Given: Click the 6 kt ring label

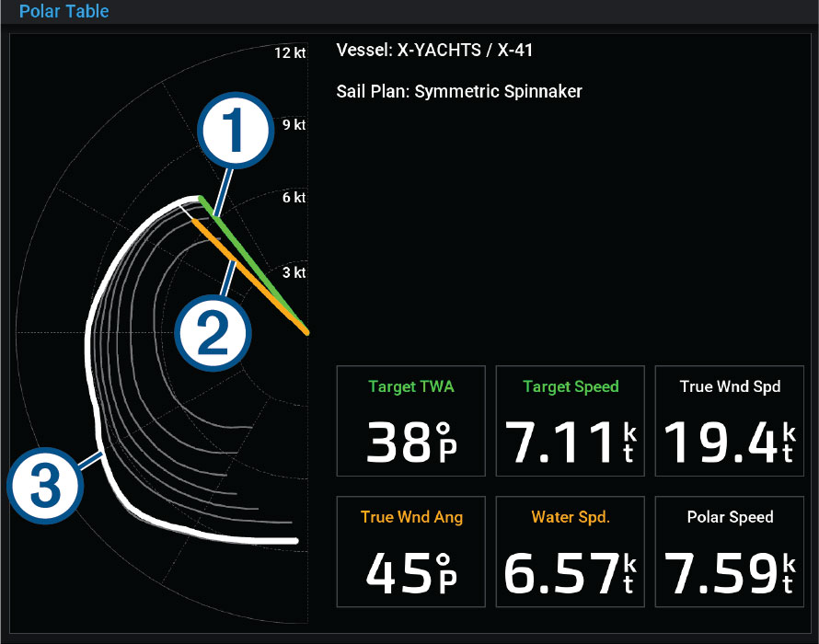Looking at the screenshot, I should point(294,198).
